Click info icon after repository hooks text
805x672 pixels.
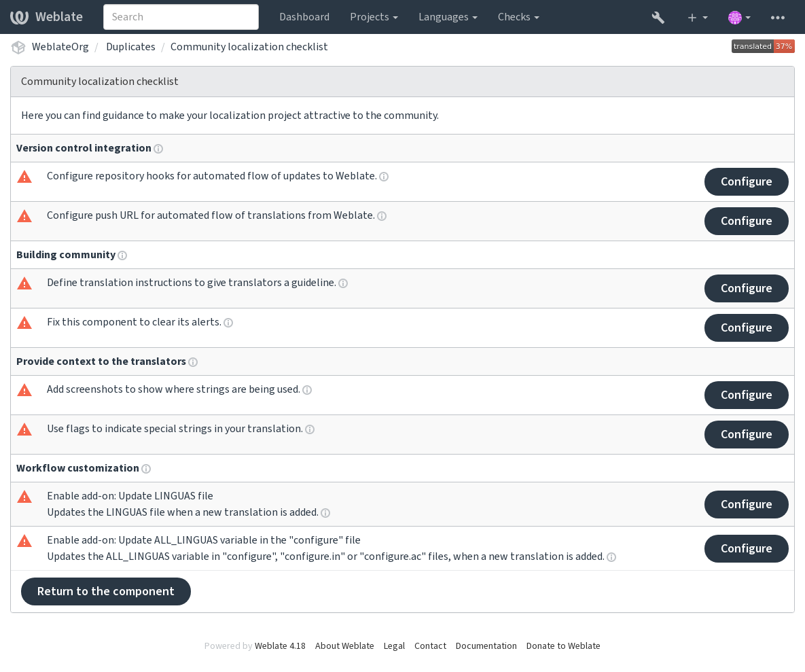[x=384, y=177]
